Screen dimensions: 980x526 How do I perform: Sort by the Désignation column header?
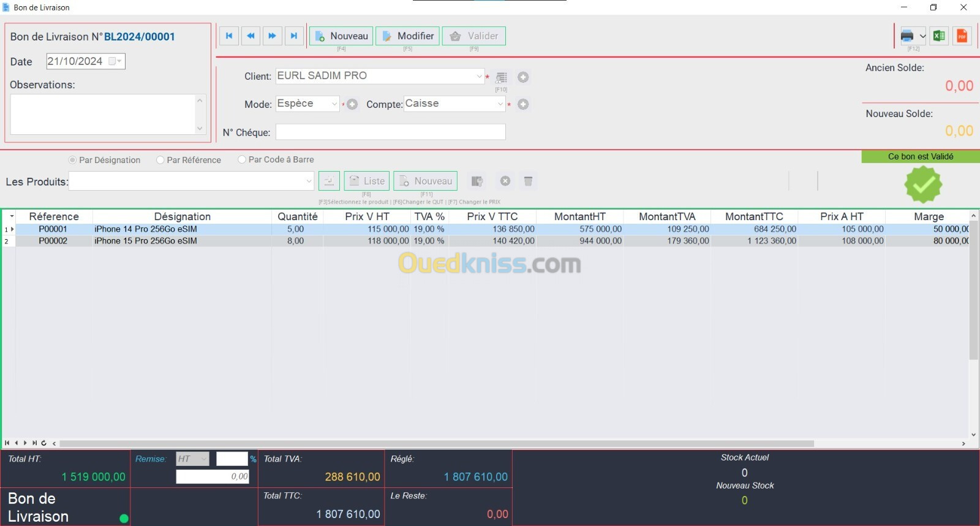click(182, 216)
